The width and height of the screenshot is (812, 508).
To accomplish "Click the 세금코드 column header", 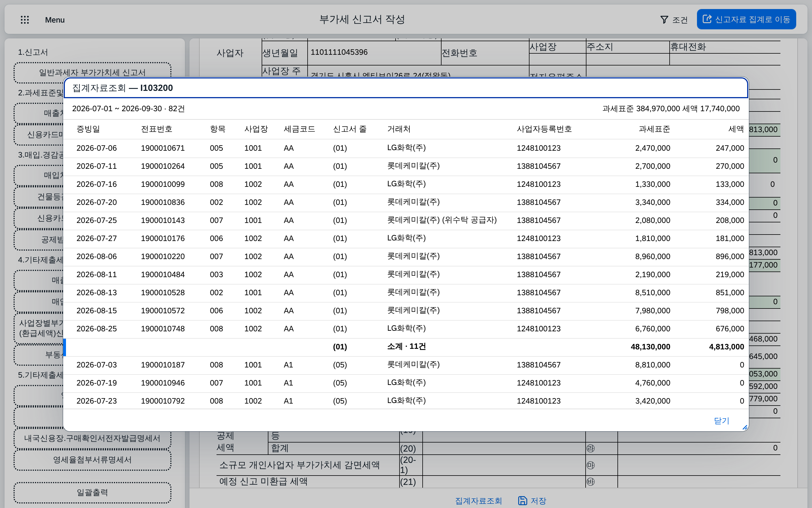I will click(299, 129).
